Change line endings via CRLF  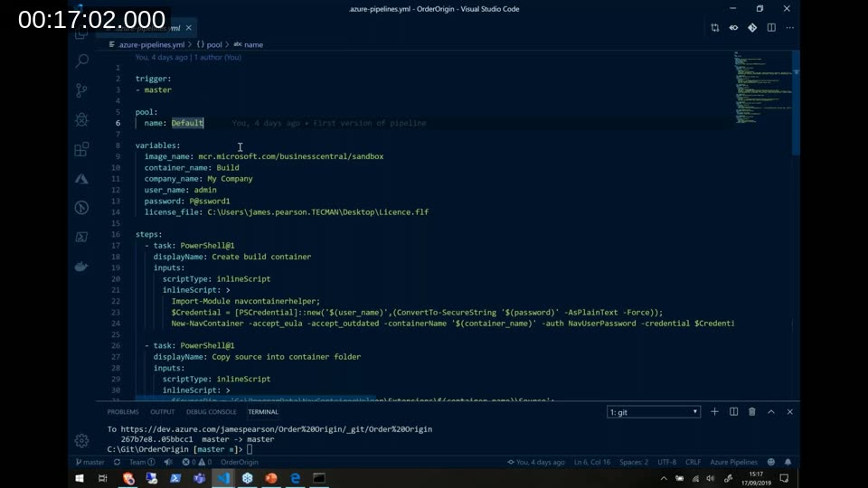[693, 462]
